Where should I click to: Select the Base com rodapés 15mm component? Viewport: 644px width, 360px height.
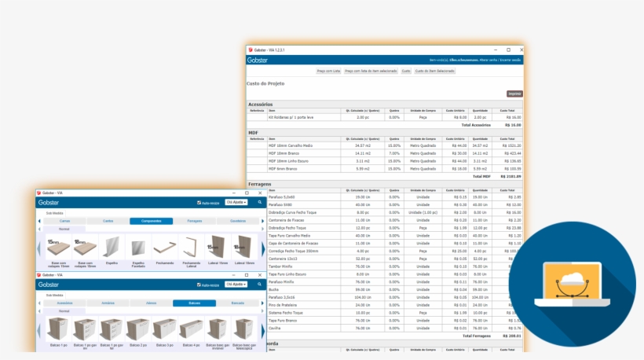59,248
